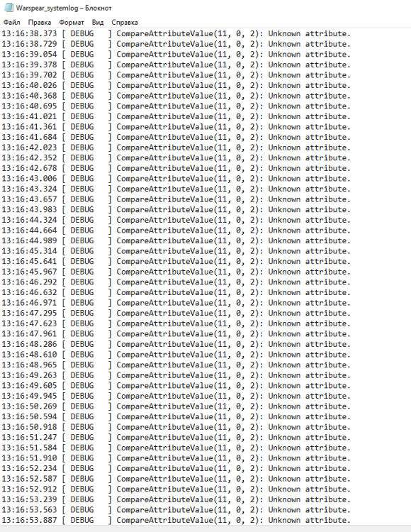The image size is (411, 532).
Task: Click the status bar at window bottom
Action: point(205,528)
